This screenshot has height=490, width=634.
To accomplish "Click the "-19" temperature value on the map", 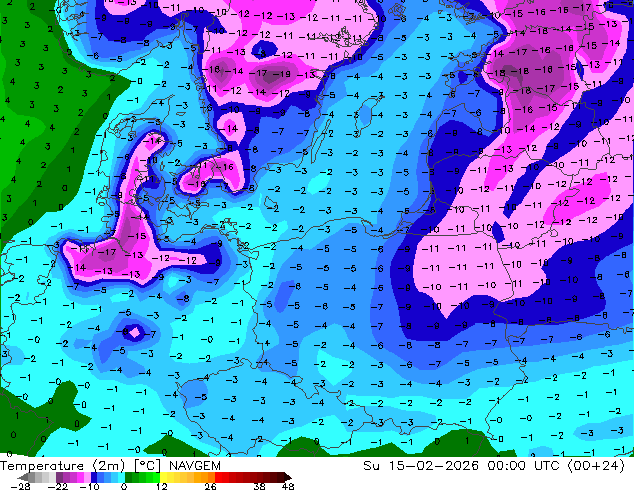I will (281, 74).
